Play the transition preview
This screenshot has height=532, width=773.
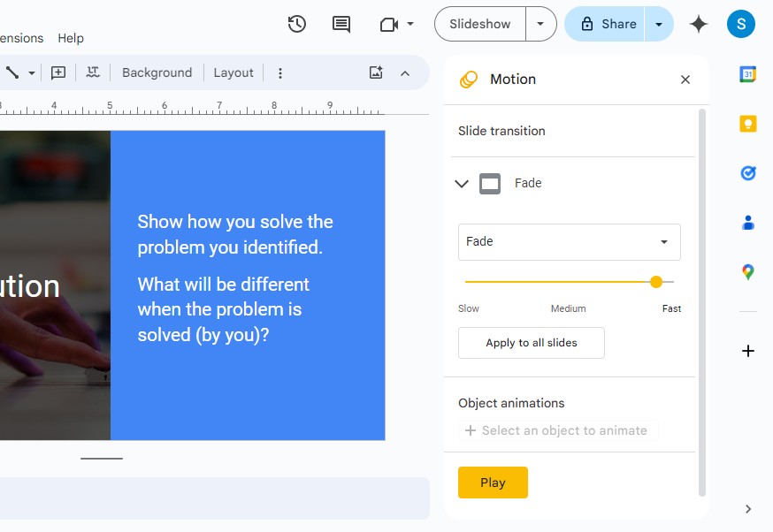click(x=493, y=483)
